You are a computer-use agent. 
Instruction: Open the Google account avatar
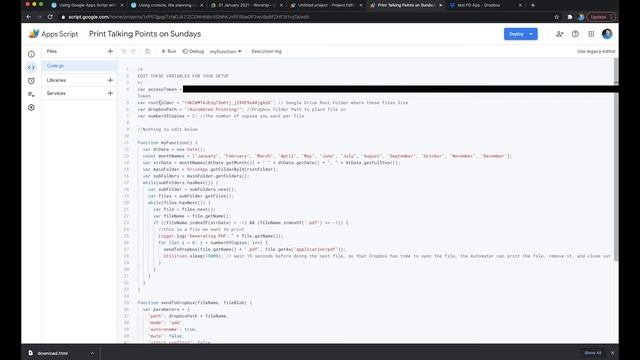(x=607, y=34)
